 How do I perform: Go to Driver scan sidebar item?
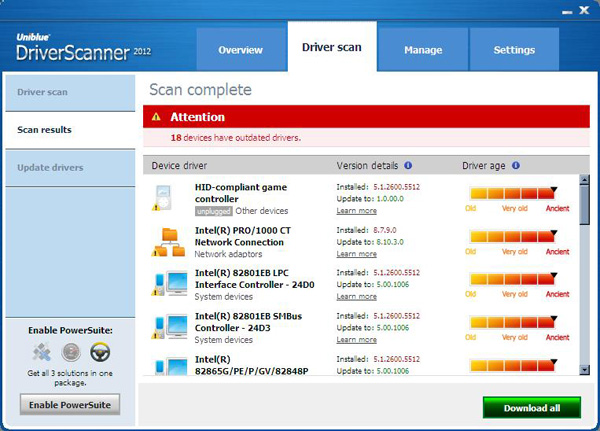(70, 92)
